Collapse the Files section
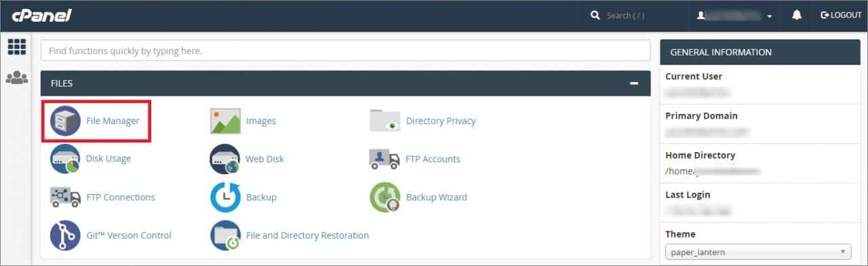Image resolution: width=868 pixels, height=266 pixels. click(x=634, y=83)
